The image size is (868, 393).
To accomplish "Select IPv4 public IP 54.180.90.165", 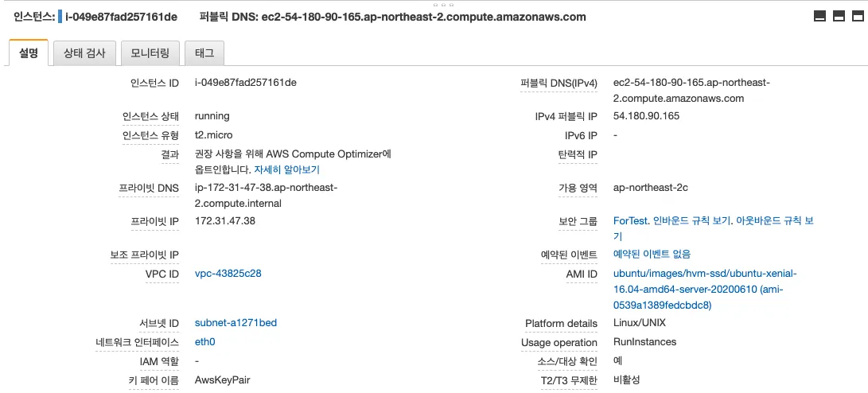I will pos(647,116).
